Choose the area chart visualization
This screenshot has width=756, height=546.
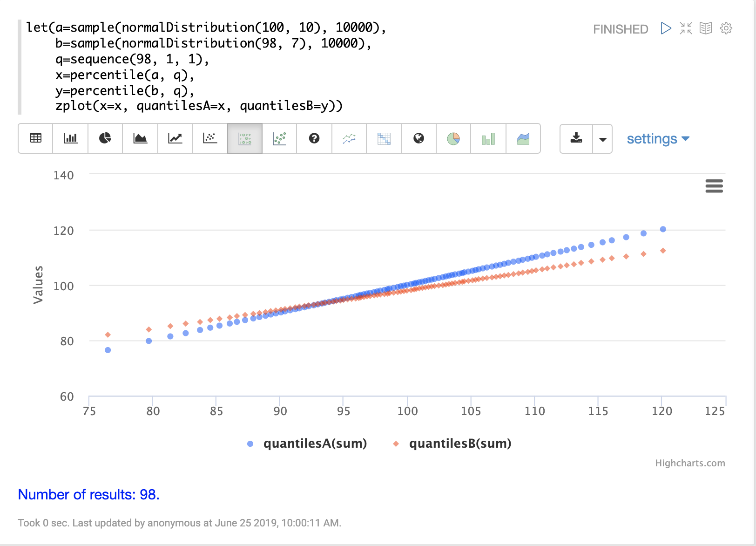[x=140, y=138]
